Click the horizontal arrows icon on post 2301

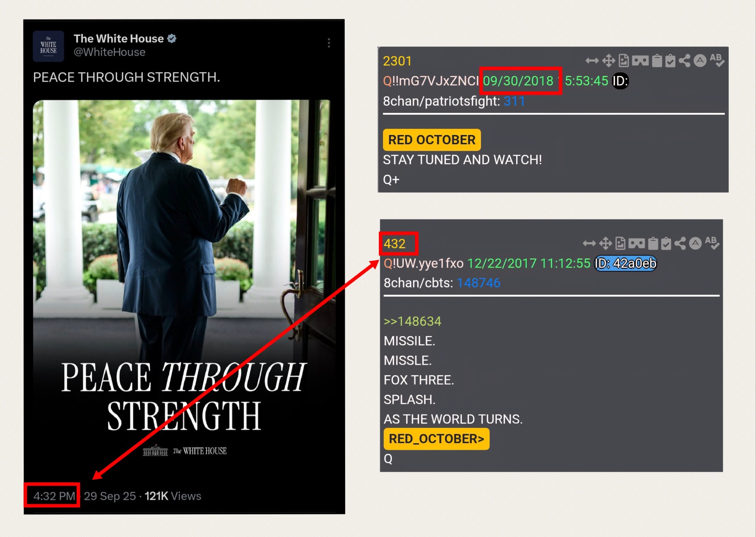(592, 61)
